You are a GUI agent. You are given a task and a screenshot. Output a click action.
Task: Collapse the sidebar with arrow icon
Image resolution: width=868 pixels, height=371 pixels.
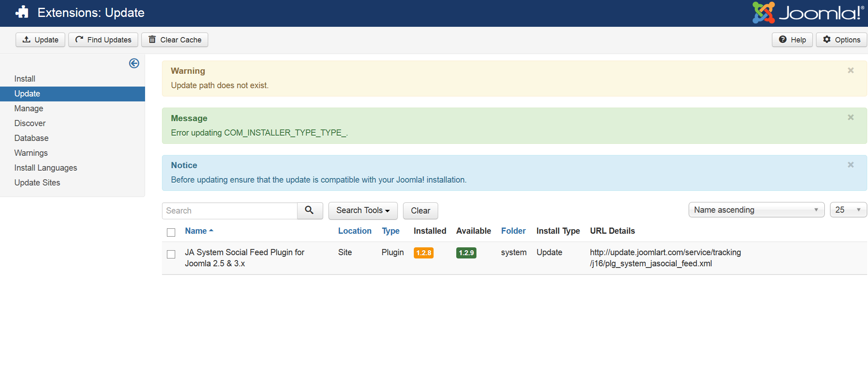134,63
